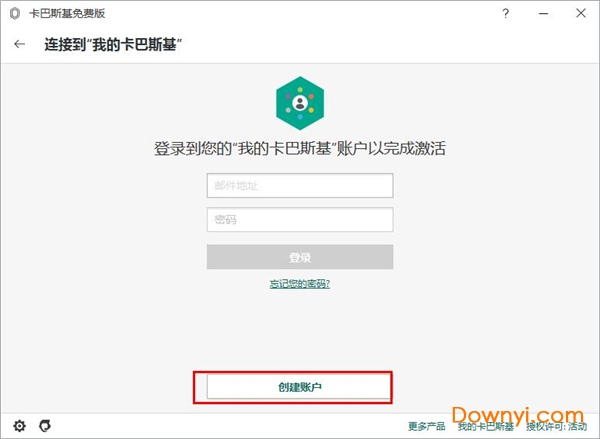Open the 更多产品 link
The height and width of the screenshot is (439, 600).
pyautogui.click(x=427, y=426)
